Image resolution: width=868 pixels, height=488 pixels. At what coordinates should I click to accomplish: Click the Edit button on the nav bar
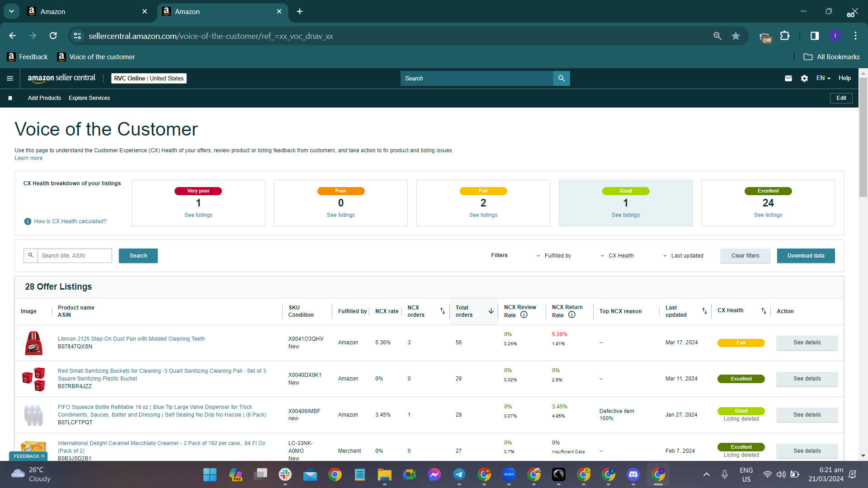pyautogui.click(x=841, y=98)
